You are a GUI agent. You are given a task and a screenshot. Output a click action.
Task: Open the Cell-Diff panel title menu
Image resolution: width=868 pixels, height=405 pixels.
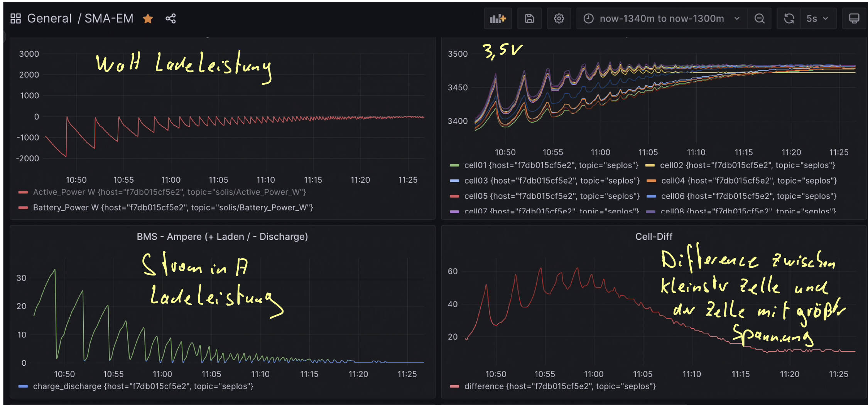tap(654, 236)
